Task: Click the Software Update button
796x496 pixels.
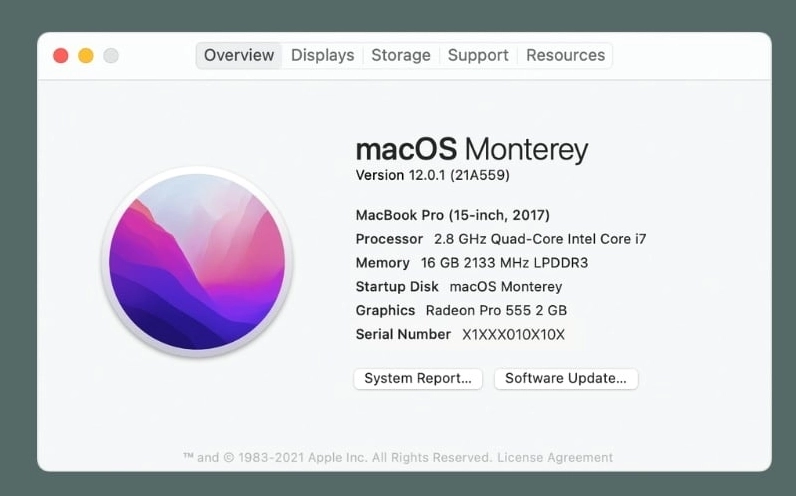Action: coord(566,379)
